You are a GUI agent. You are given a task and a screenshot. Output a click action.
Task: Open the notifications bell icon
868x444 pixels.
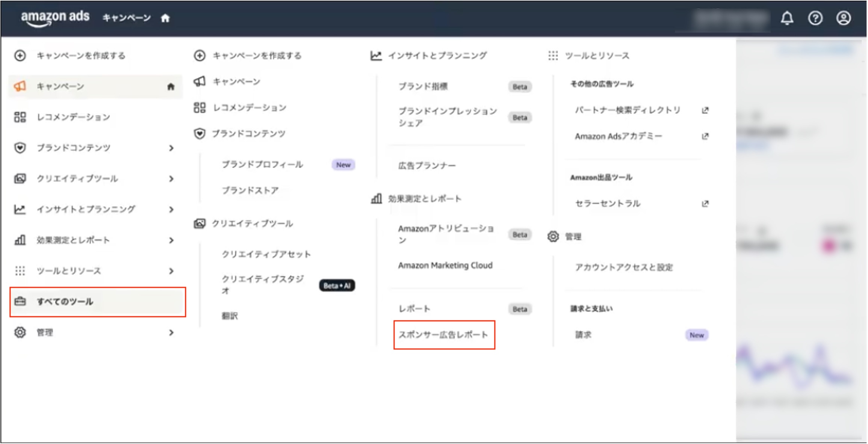tap(787, 18)
